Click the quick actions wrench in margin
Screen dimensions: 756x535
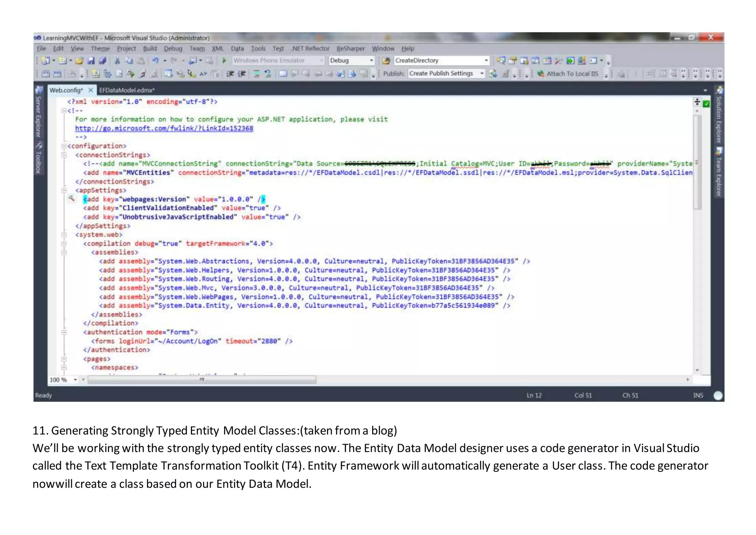71,199
